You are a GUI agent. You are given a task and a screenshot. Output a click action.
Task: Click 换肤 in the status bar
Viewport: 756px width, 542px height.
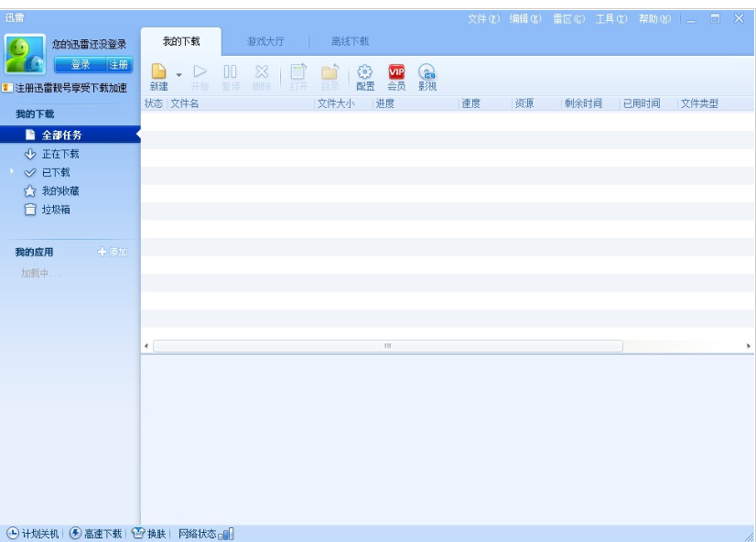coord(149,534)
